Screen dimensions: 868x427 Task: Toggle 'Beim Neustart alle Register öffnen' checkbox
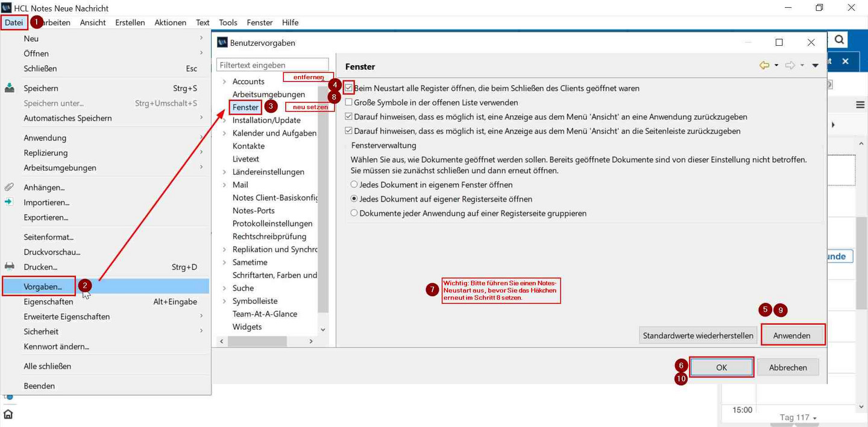pyautogui.click(x=349, y=88)
